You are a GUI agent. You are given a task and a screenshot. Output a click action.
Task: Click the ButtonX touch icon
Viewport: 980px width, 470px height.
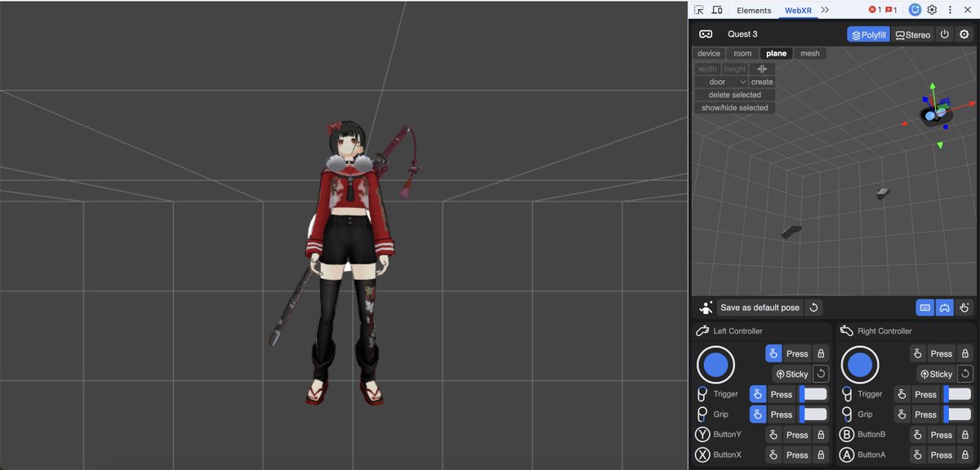click(773, 455)
